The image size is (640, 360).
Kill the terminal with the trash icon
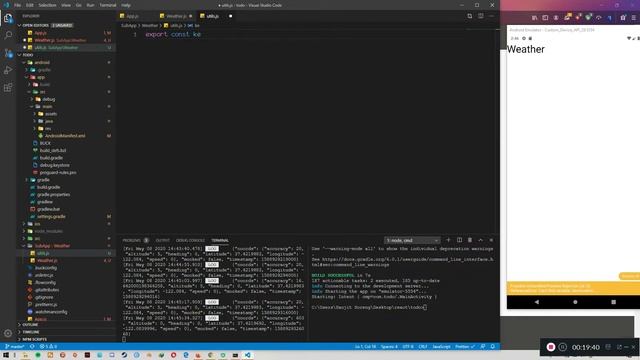point(470,240)
